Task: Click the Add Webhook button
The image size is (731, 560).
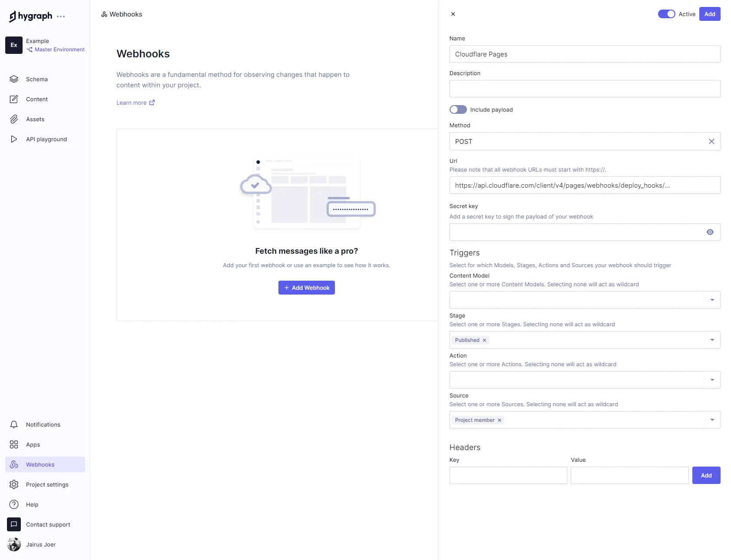Action: click(306, 287)
